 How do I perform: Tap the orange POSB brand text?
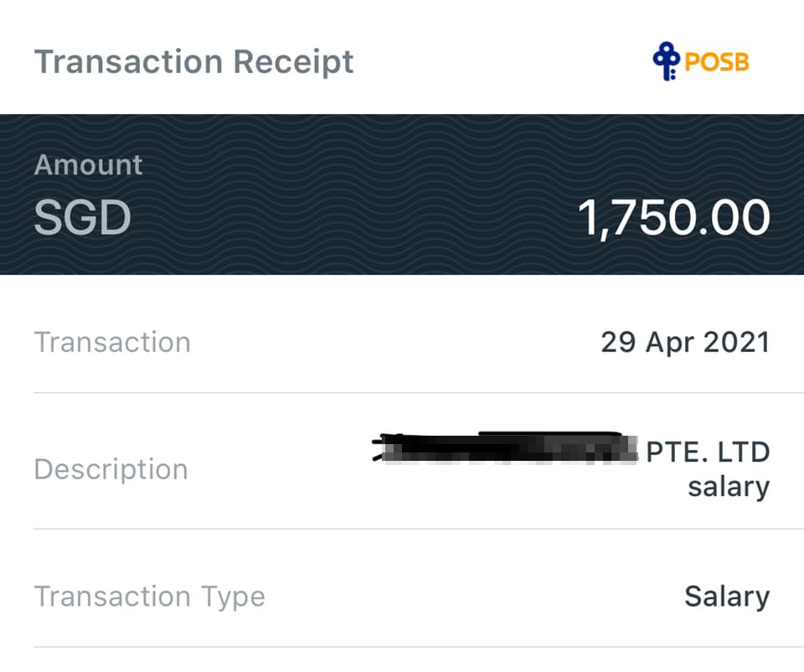tap(717, 63)
